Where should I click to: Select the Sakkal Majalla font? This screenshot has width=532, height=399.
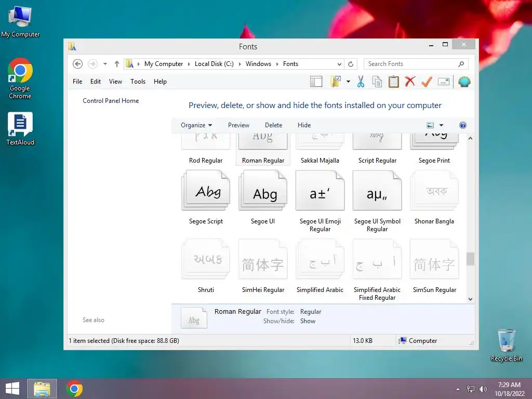pyautogui.click(x=320, y=149)
